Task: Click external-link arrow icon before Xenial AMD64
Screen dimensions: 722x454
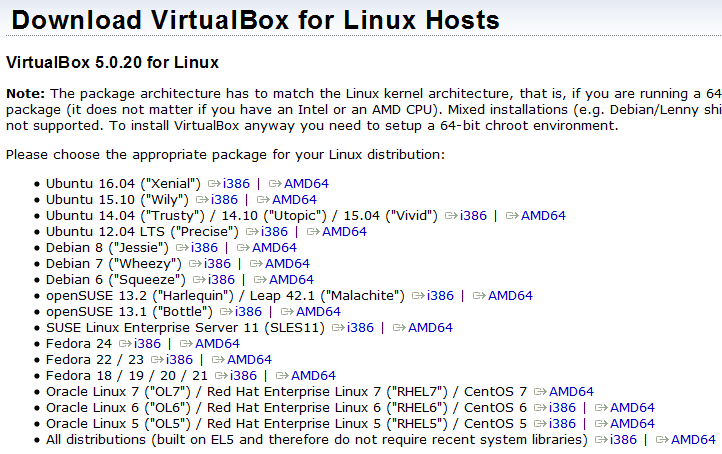Action: click(x=275, y=184)
